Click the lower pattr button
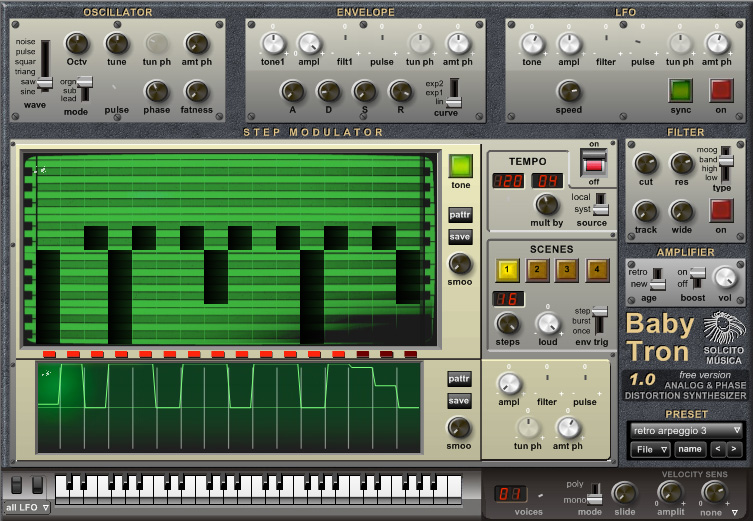 (x=459, y=379)
